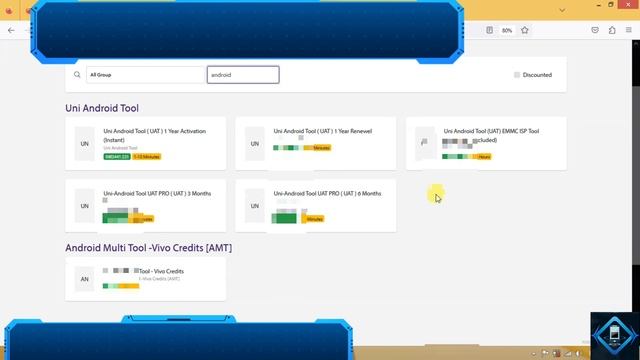Show hidden tray icons arrow
Screen dimensions: 640x360
533,354
